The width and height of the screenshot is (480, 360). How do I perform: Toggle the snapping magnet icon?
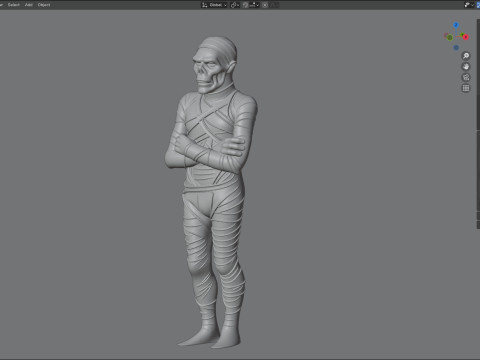[245, 5]
